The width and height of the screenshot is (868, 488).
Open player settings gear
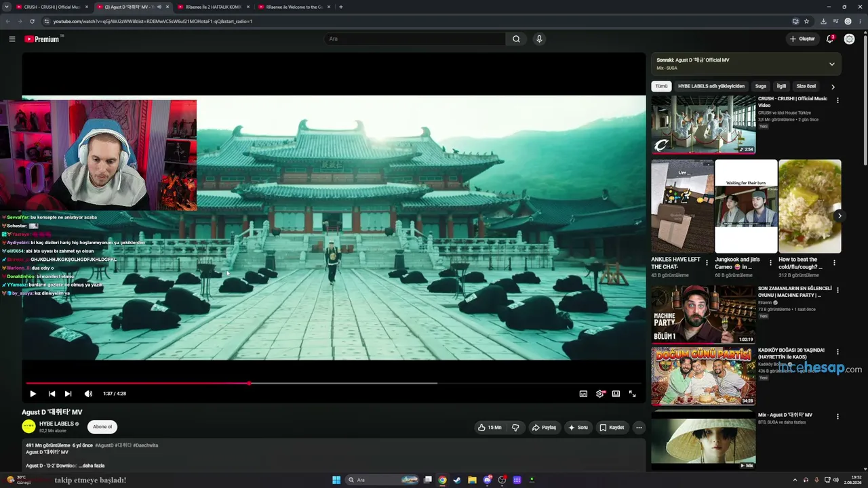(x=600, y=394)
